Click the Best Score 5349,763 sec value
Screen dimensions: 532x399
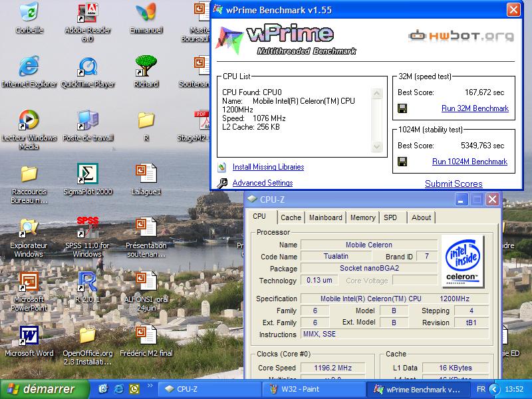[x=482, y=146]
